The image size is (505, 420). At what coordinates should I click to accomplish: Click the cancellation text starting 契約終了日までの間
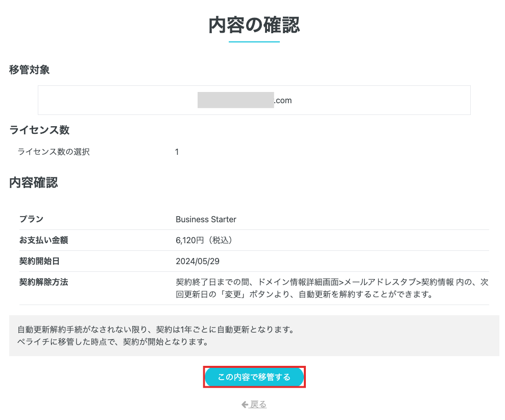pyautogui.click(x=332, y=288)
